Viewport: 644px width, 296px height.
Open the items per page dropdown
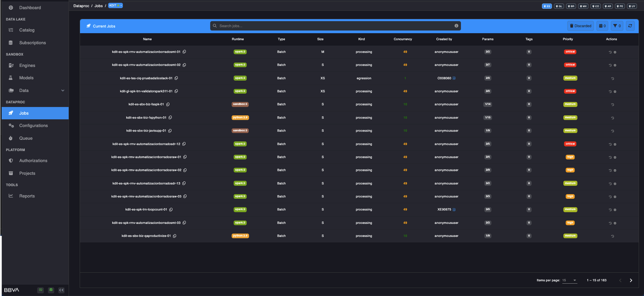pyautogui.click(x=570, y=280)
